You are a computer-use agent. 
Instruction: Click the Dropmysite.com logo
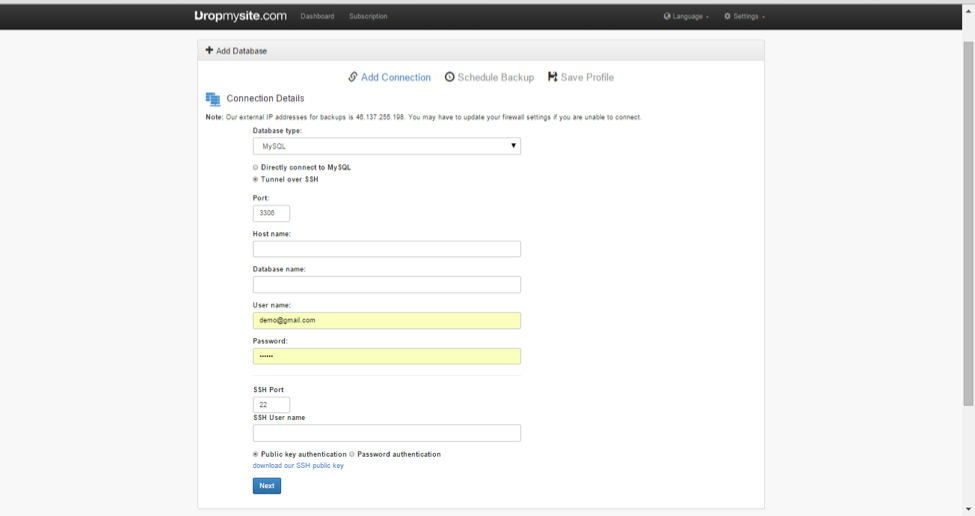click(x=241, y=16)
